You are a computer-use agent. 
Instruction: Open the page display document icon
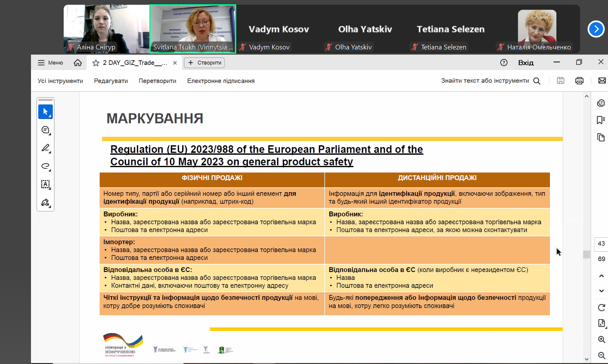click(x=602, y=323)
